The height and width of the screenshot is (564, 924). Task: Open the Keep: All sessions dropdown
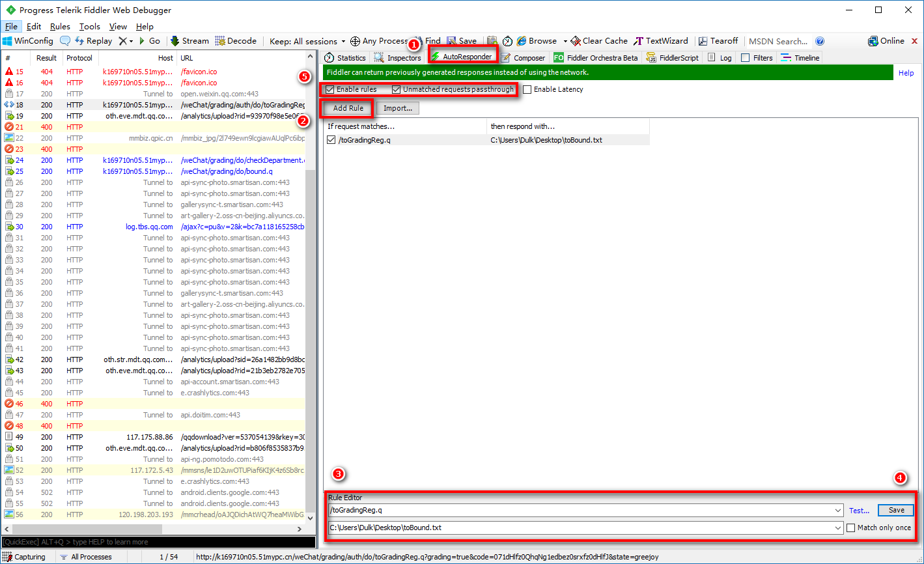click(x=308, y=41)
